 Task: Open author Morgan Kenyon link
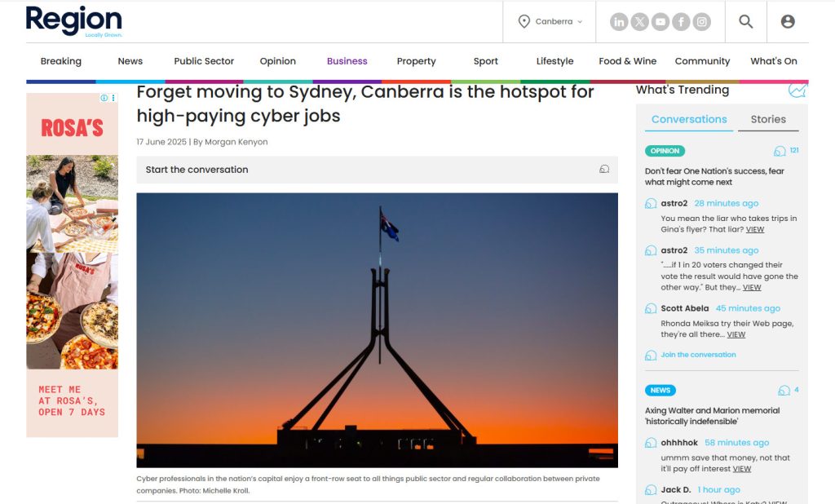click(236, 142)
